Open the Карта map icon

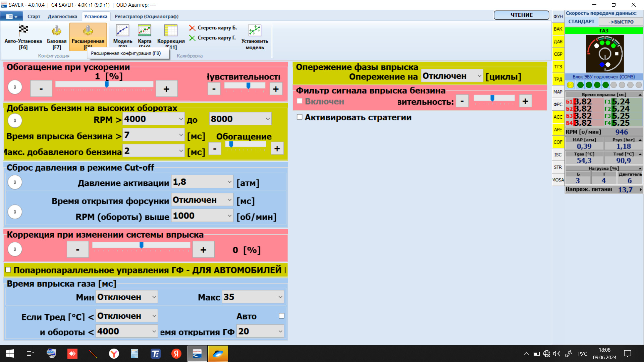144,31
